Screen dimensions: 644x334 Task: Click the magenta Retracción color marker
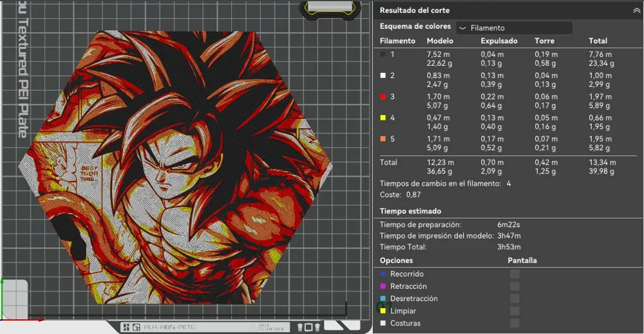tap(383, 286)
